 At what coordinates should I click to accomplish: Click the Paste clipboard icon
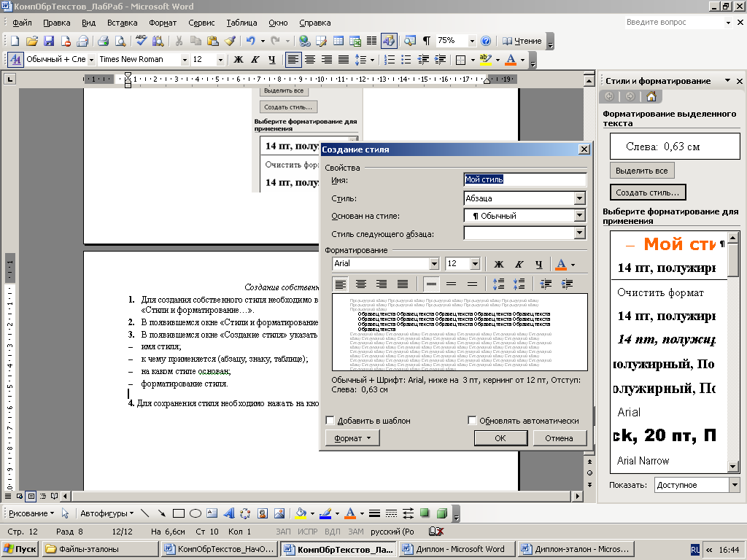tap(212, 42)
